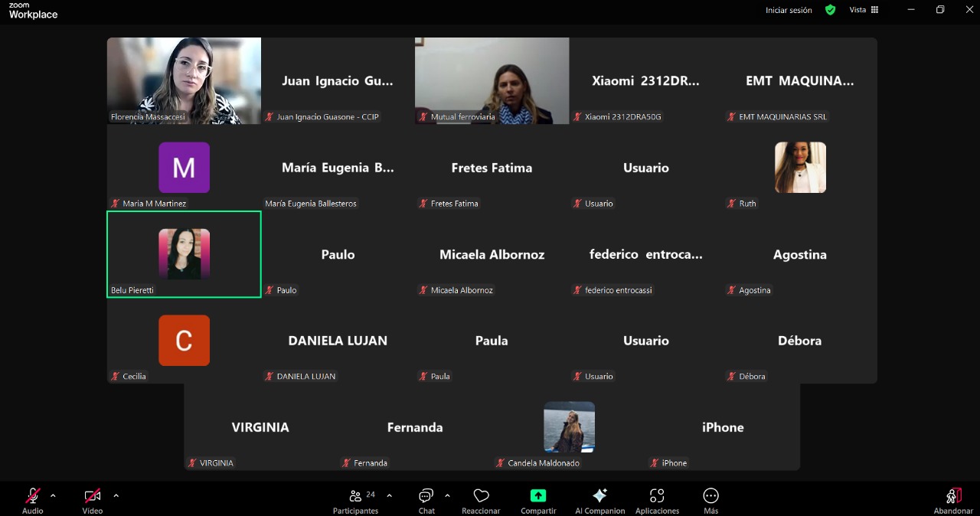Click the green Compartir share screen icon

point(538,496)
